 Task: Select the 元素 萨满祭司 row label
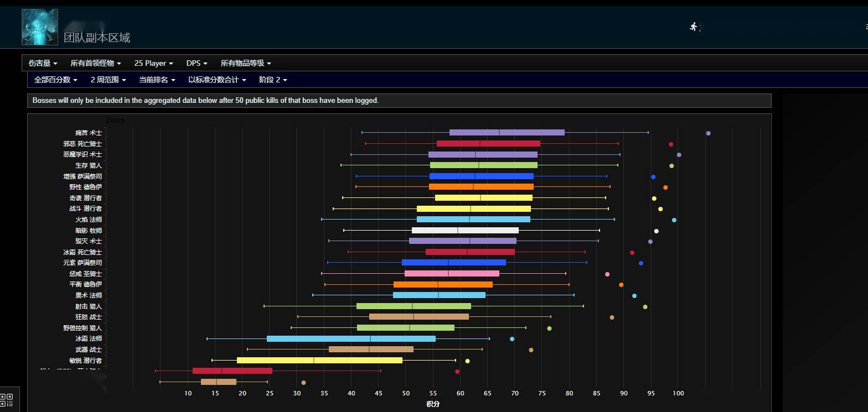point(82,263)
